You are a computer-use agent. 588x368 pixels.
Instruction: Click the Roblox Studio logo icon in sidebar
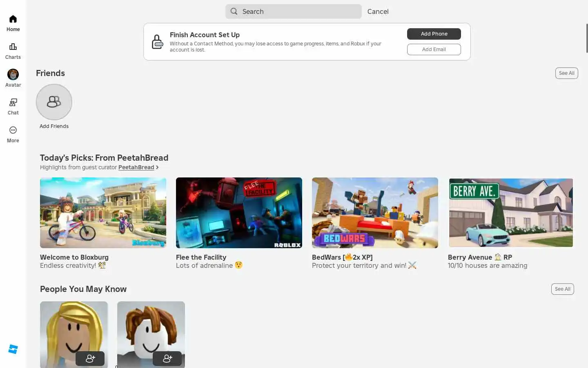tap(13, 349)
